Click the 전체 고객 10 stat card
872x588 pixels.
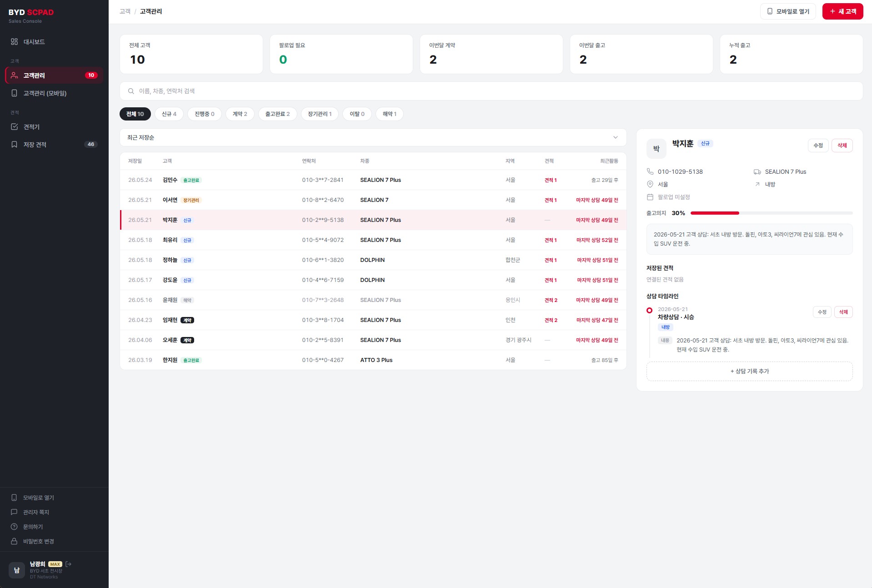point(191,54)
